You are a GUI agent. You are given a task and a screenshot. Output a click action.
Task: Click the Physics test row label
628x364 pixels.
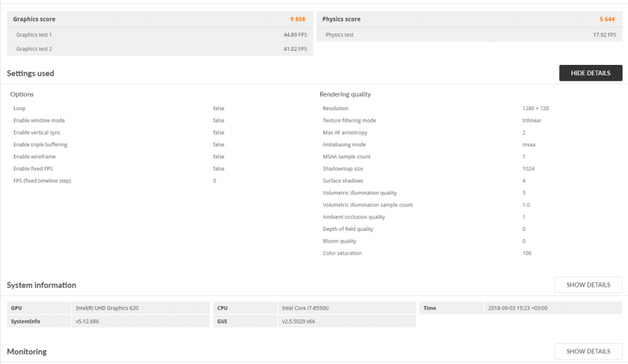[340, 35]
